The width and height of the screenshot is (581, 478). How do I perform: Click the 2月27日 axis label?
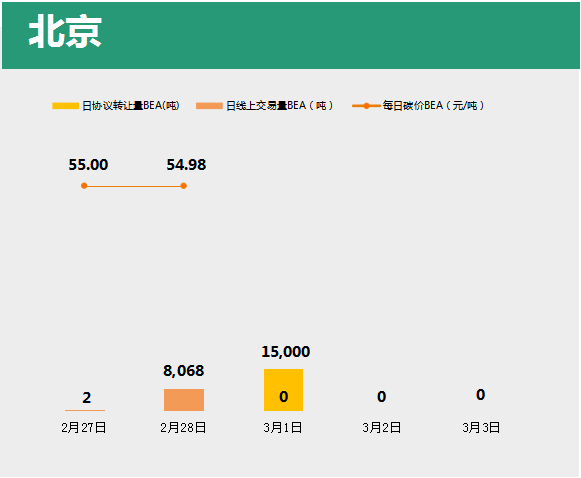point(84,428)
